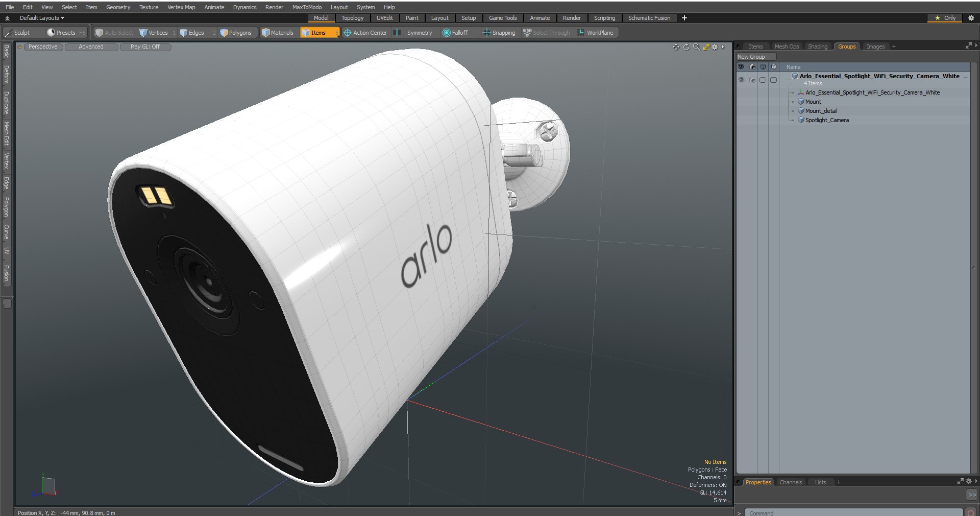Click the Spotlight_Camera mesh icon
The height and width of the screenshot is (516, 980).
coord(801,120)
